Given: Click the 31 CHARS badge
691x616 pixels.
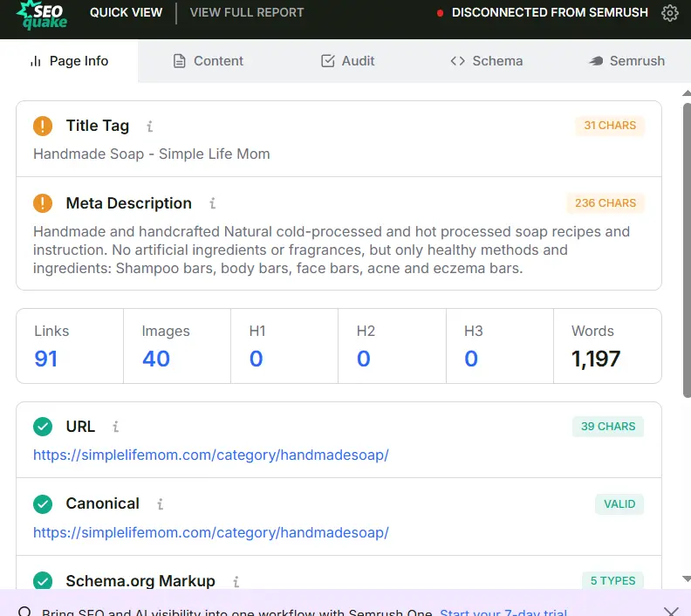Looking at the screenshot, I should (x=610, y=126).
